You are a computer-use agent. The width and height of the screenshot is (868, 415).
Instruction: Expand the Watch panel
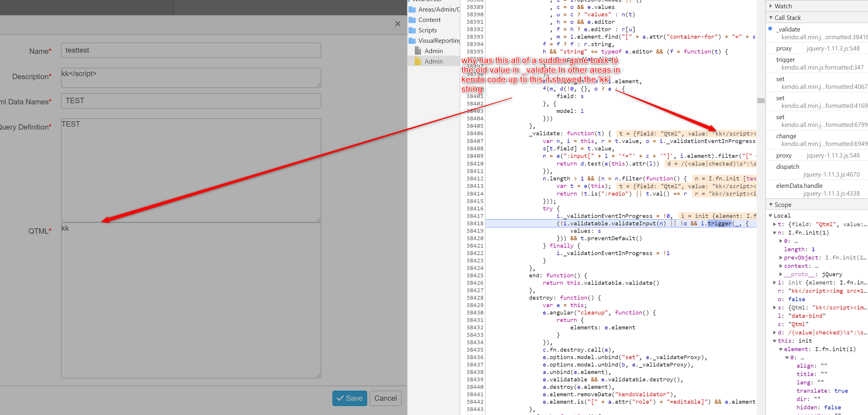[771, 6]
